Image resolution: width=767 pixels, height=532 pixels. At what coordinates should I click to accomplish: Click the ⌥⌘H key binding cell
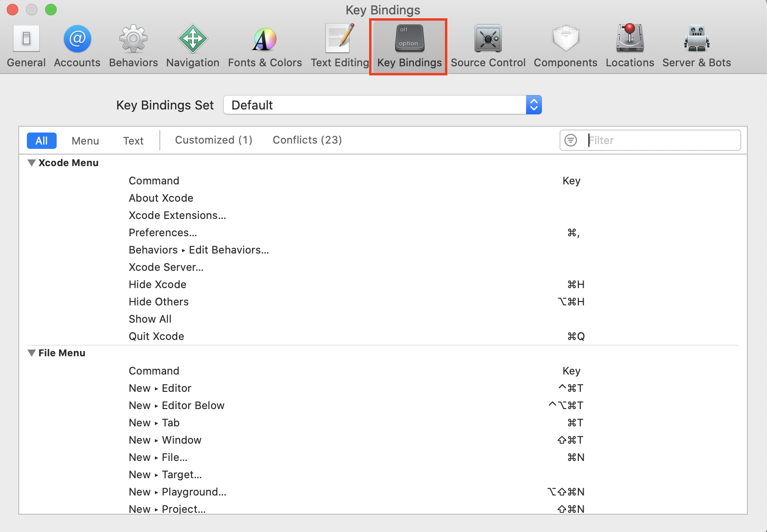(571, 302)
